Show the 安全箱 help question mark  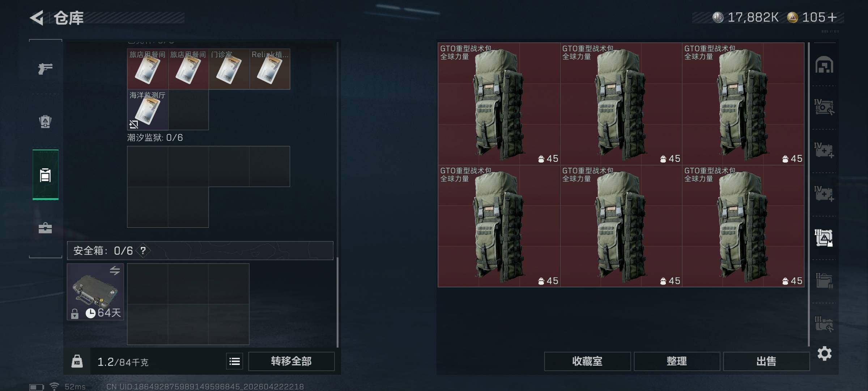(143, 251)
